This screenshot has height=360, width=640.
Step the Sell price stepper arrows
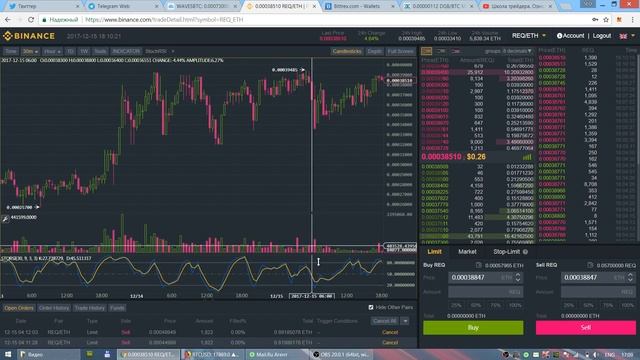630,278
